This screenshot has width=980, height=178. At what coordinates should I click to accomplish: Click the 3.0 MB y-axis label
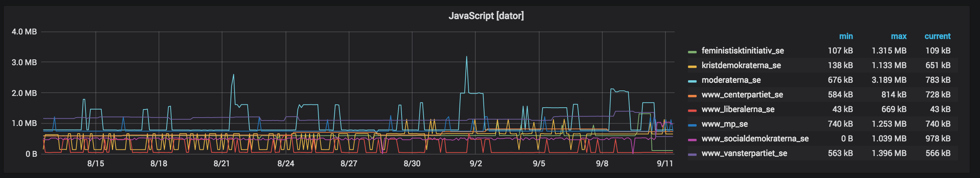coord(24,63)
